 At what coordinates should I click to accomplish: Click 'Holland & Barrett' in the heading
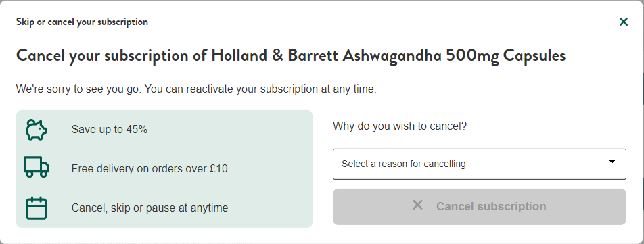275,55
